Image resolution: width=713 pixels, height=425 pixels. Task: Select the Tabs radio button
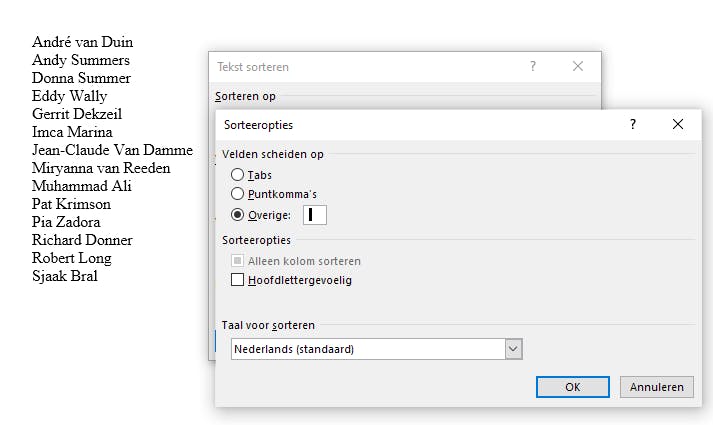238,174
